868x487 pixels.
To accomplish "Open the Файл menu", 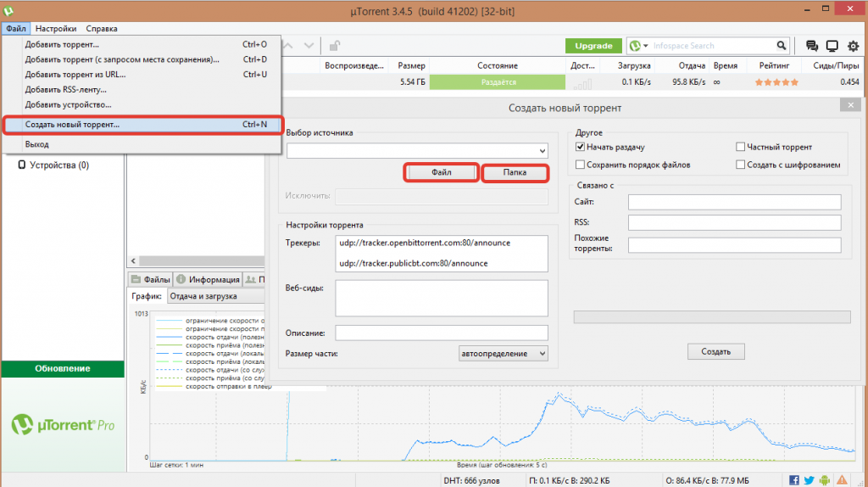I will pyautogui.click(x=16, y=28).
